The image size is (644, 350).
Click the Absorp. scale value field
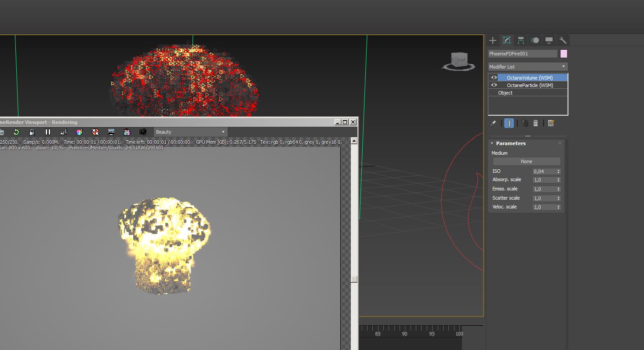pyautogui.click(x=544, y=180)
